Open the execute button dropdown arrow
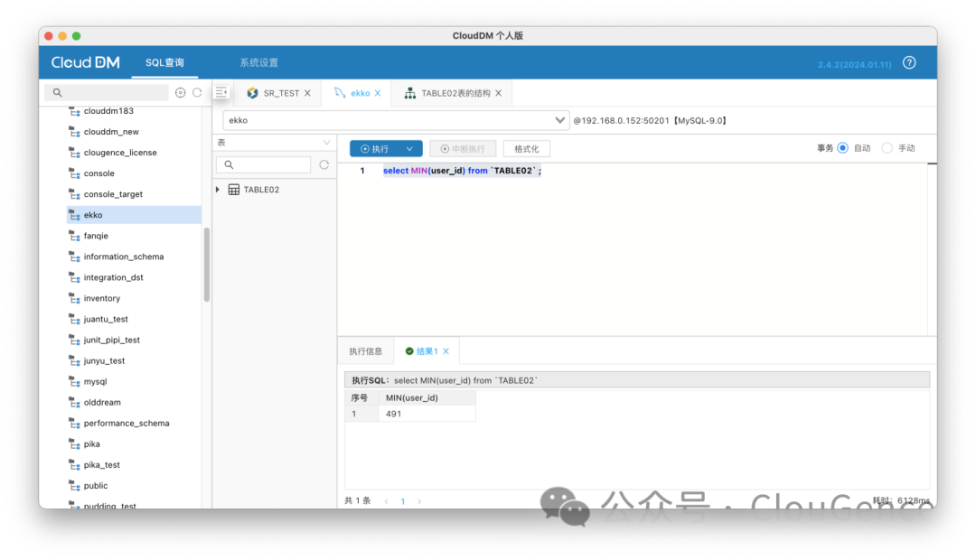 click(409, 149)
